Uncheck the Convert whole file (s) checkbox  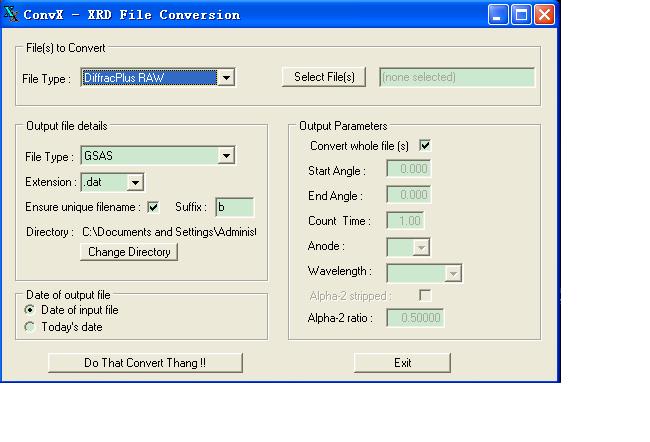pyautogui.click(x=425, y=146)
